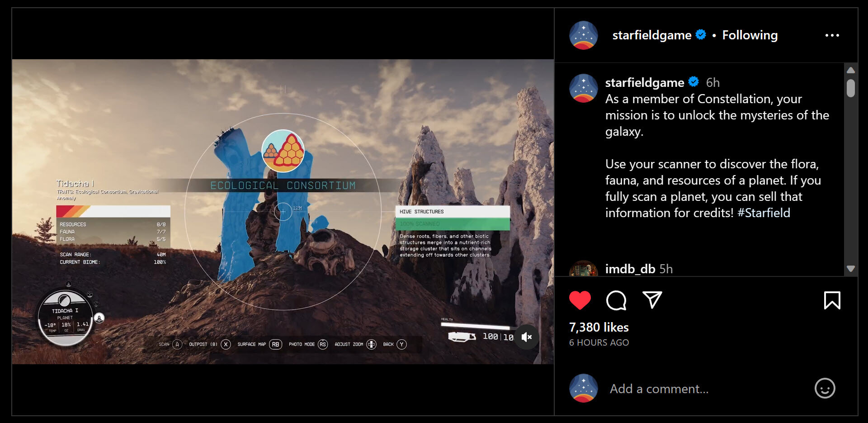868x423 pixels.
Task: Click the verified badge next to starfieldgame
Action: (701, 34)
